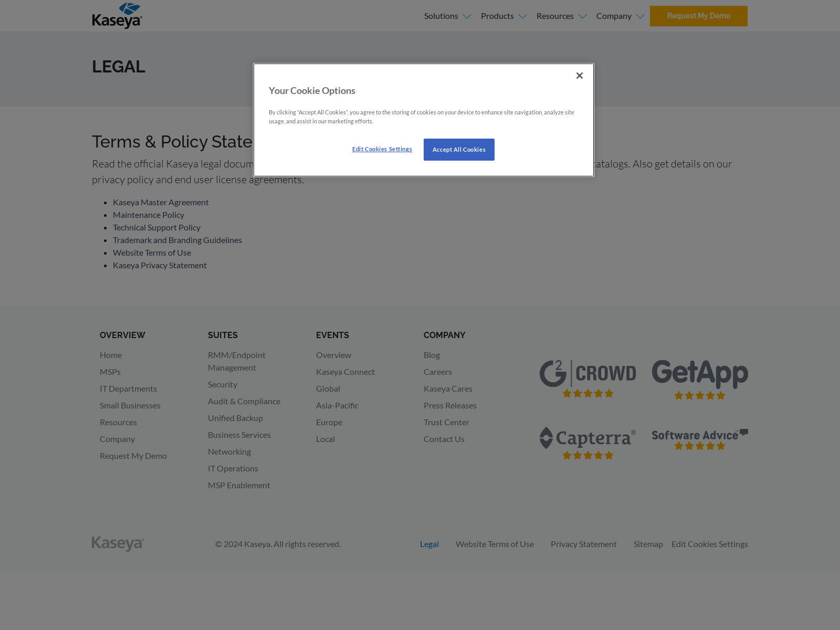Open Security footer link

223,384
